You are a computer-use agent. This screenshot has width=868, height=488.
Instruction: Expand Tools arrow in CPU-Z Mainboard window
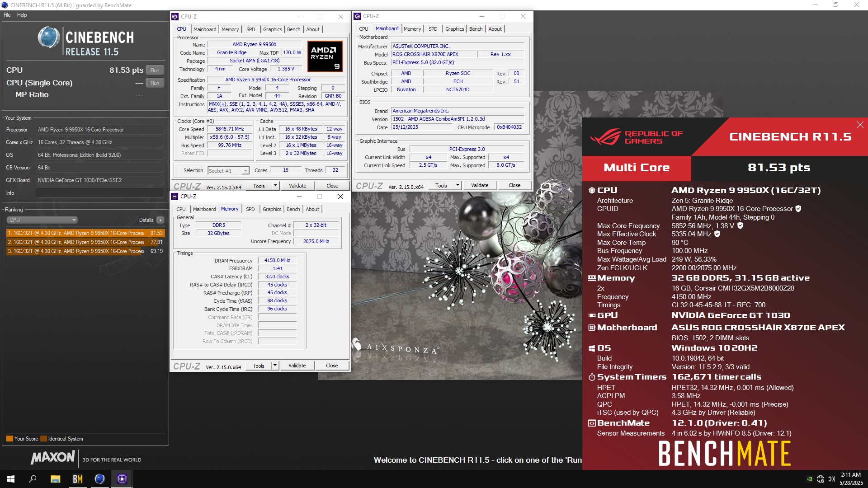[x=457, y=185]
